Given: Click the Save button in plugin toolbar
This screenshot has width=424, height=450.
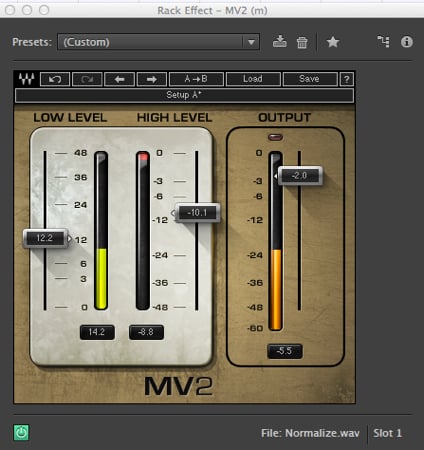Looking at the screenshot, I should coord(310,79).
